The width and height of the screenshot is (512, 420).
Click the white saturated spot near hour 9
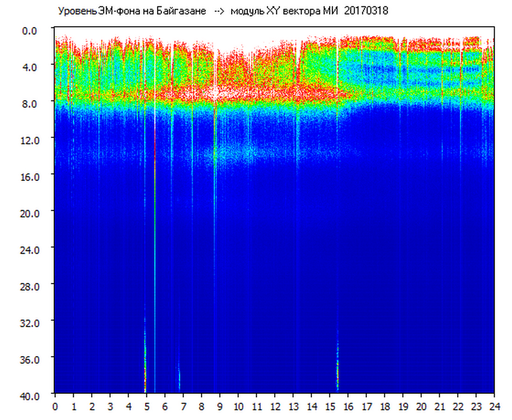pos(215,92)
